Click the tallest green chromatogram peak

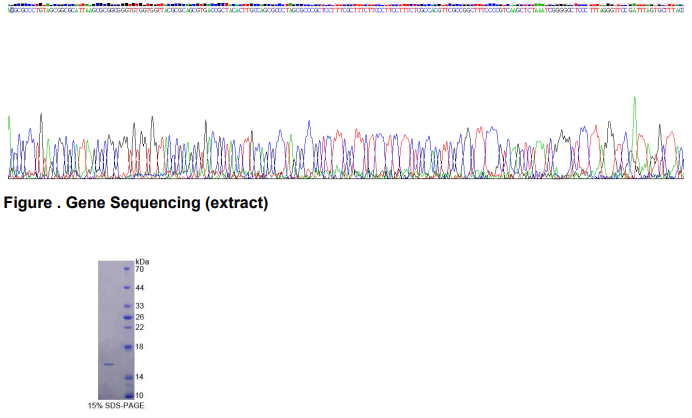(635, 100)
